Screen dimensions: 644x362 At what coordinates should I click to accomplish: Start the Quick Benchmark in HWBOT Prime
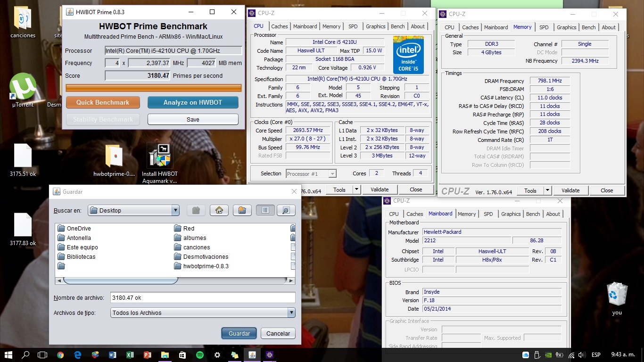coord(103,102)
